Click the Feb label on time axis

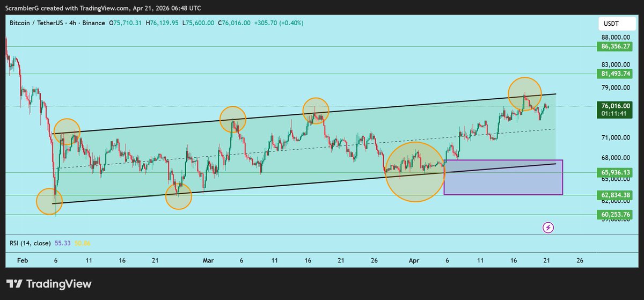pos(21,260)
